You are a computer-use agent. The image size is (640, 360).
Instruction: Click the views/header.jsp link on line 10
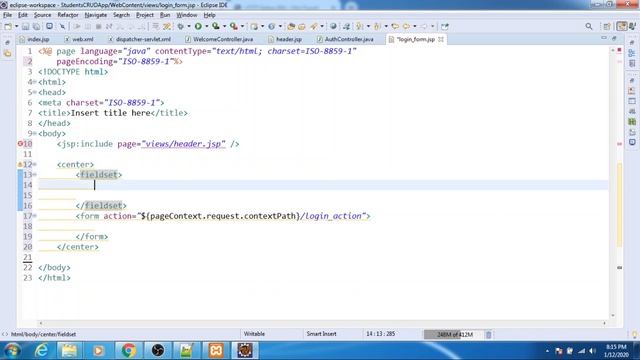click(183, 144)
